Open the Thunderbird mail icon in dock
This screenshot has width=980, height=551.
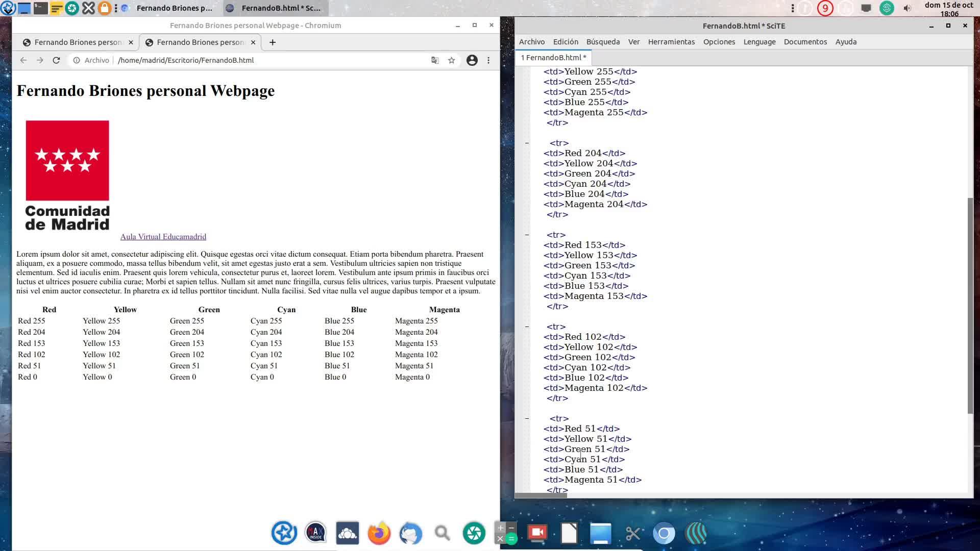tap(410, 533)
